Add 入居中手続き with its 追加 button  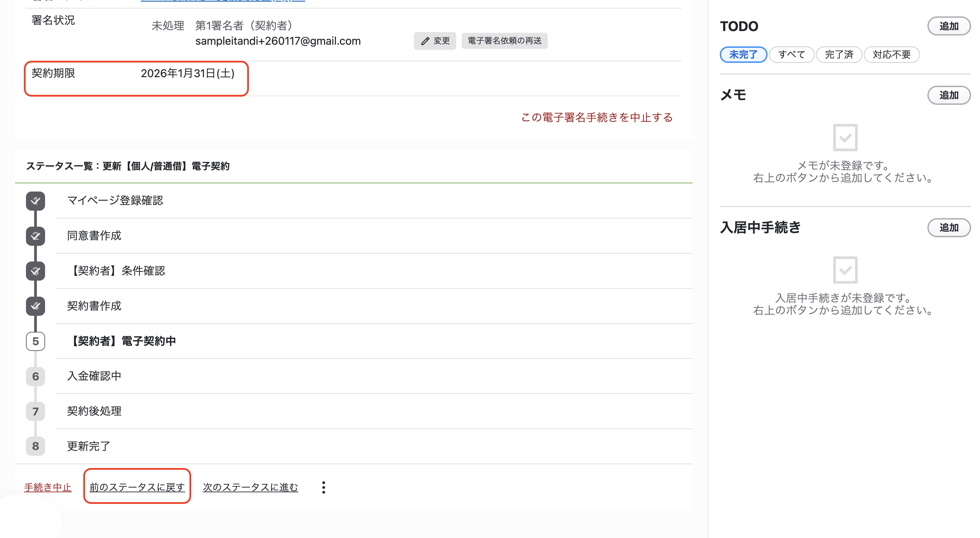tap(949, 227)
